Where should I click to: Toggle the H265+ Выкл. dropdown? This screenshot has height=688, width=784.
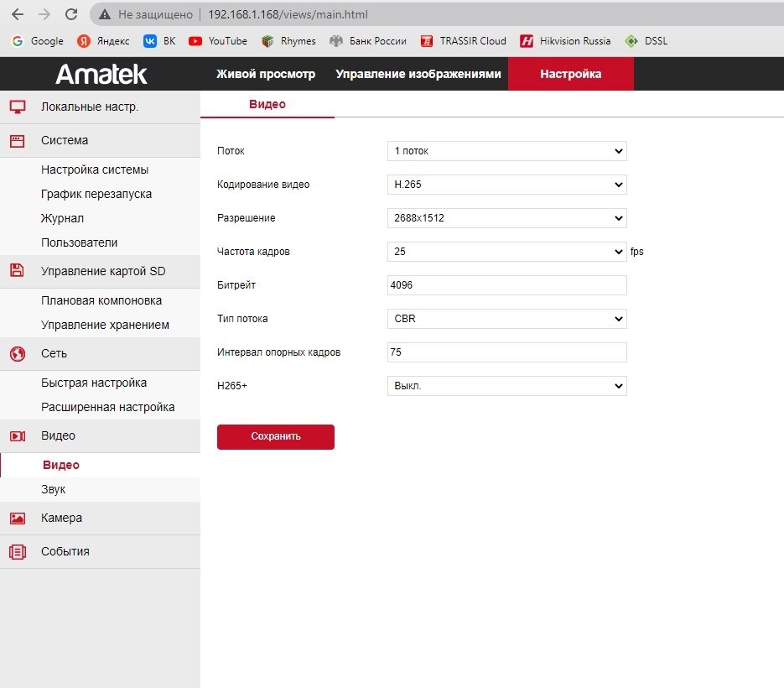tap(506, 386)
